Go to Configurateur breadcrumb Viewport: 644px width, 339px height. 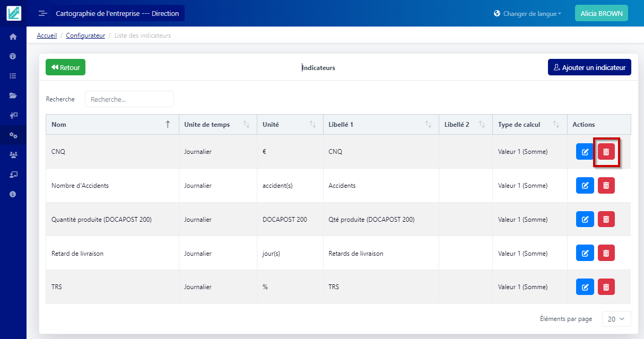click(x=85, y=36)
